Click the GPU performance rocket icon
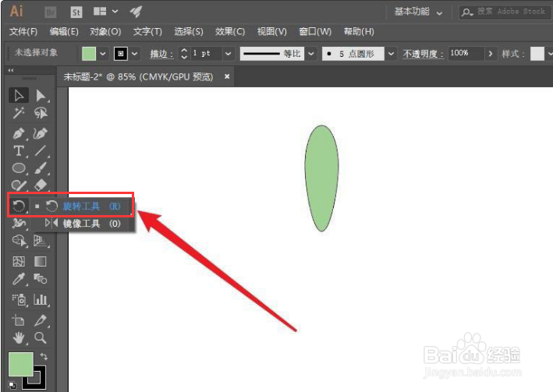 click(136, 12)
